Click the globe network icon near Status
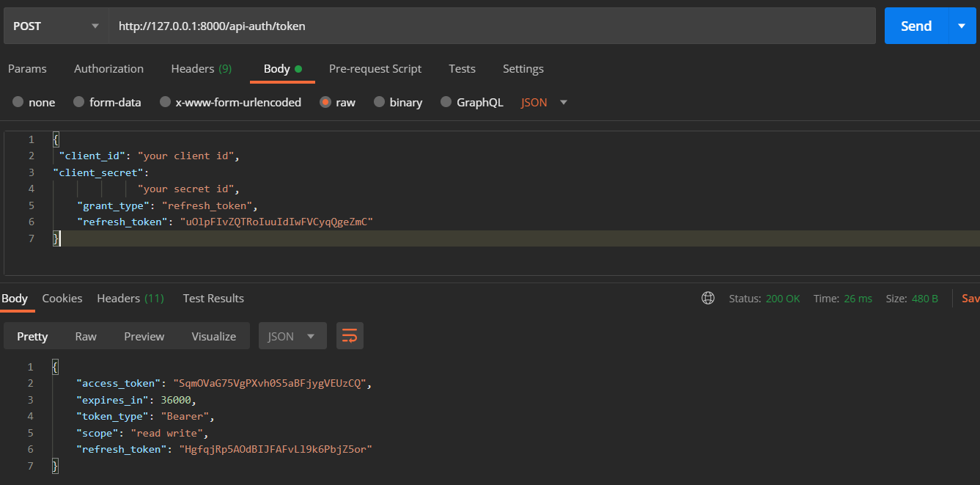The height and width of the screenshot is (485, 980). click(x=708, y=298)
